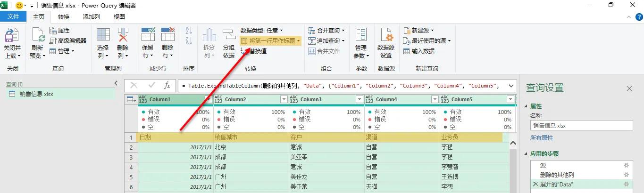Click the 删除行 (Remove Rows) icon
Screen dimensions: 644x193
coord(168,35)
